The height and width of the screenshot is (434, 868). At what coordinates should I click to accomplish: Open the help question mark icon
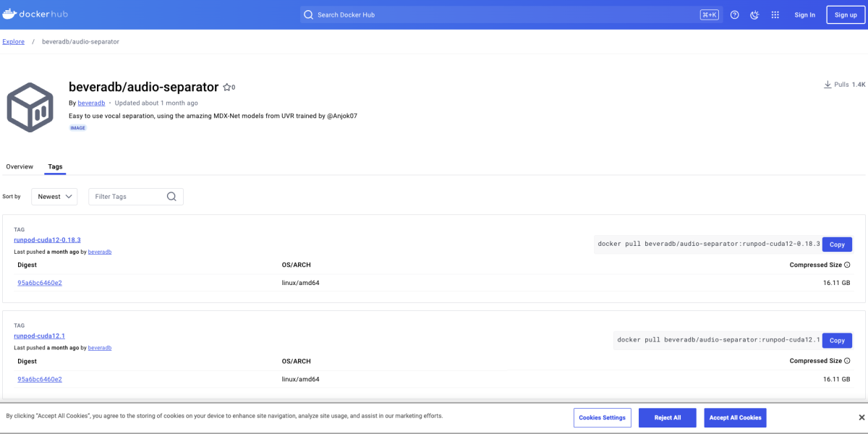click(733, 14)
